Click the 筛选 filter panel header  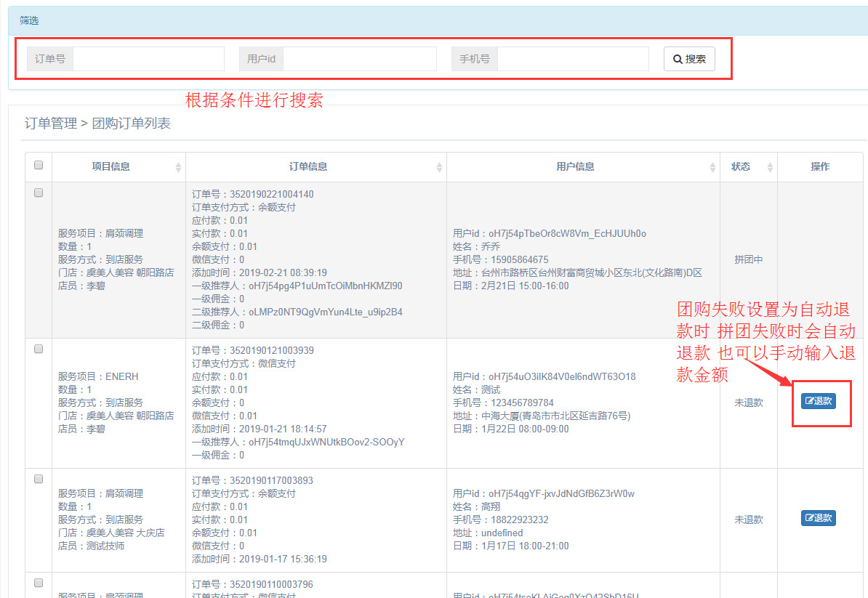click(29, 20)
